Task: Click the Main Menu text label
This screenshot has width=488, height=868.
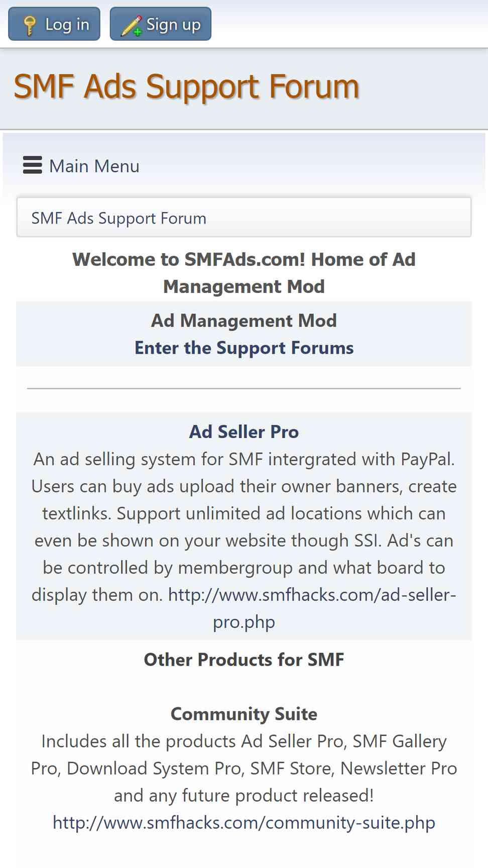Action: click(x=94, y=166)
